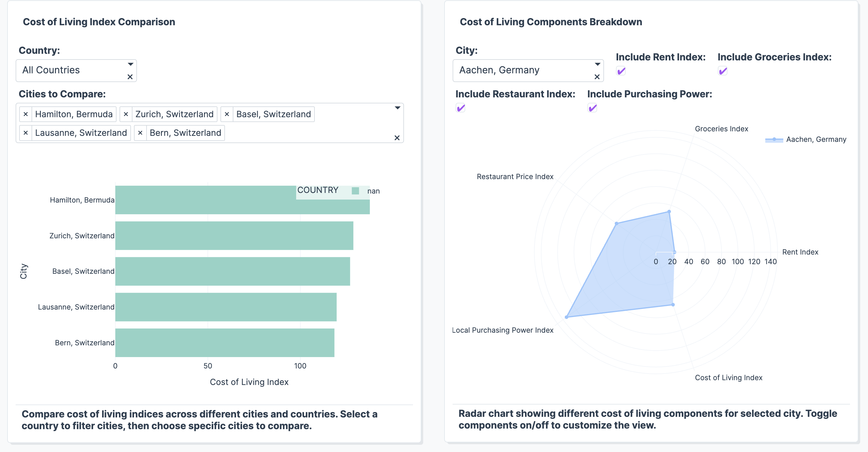868x452 pixels.
Task: Remove Zurich, Switzerland tag with its x icon
Action: (126, 114)
